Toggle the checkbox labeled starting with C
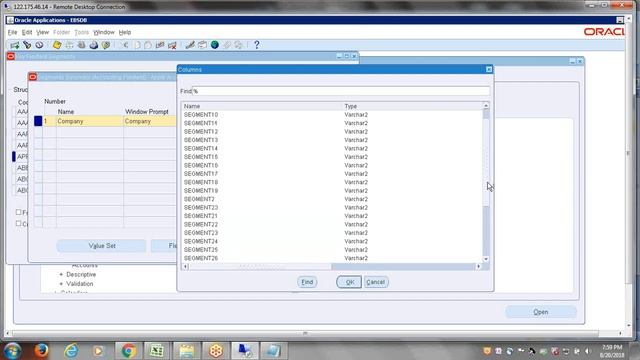Image resolution: width=640 pixels, height=360 pixels. tap(18, 223)
